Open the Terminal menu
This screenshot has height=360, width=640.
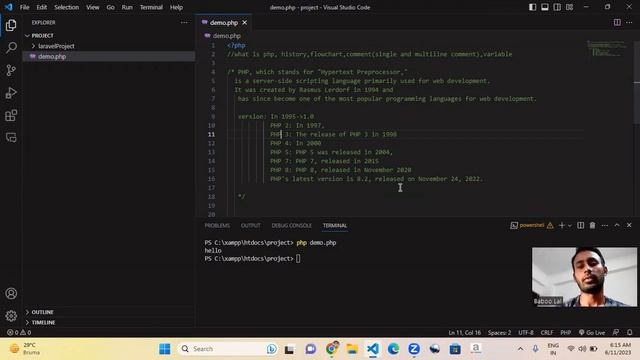pos(151,7)
